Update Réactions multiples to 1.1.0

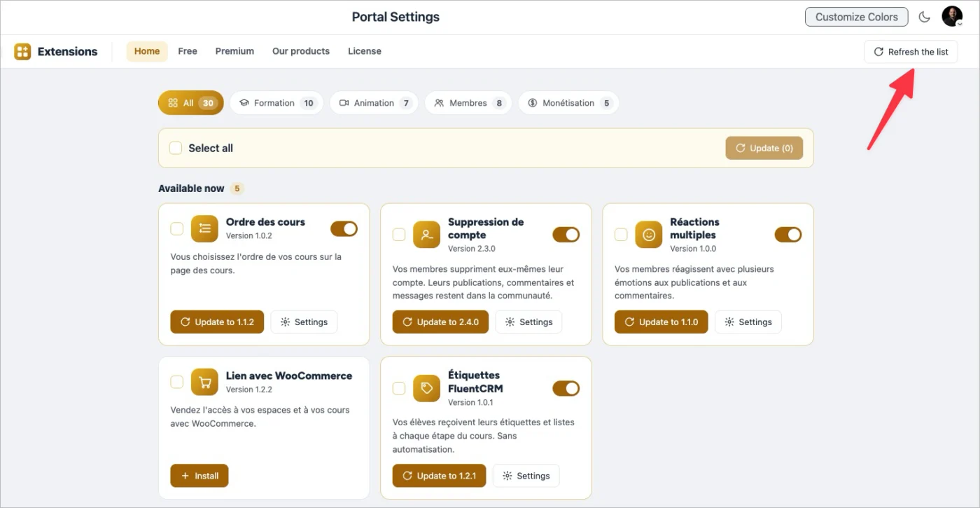pos(661,322)
